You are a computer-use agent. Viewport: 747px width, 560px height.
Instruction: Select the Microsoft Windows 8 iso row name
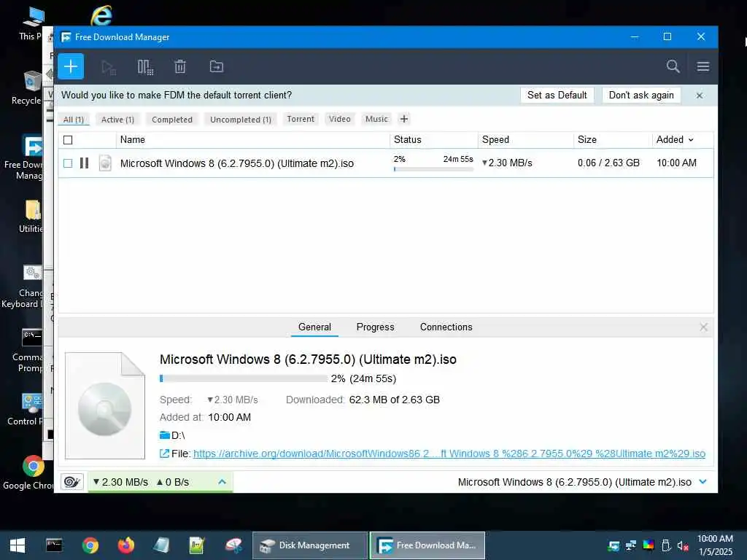[x=237, y=163]
